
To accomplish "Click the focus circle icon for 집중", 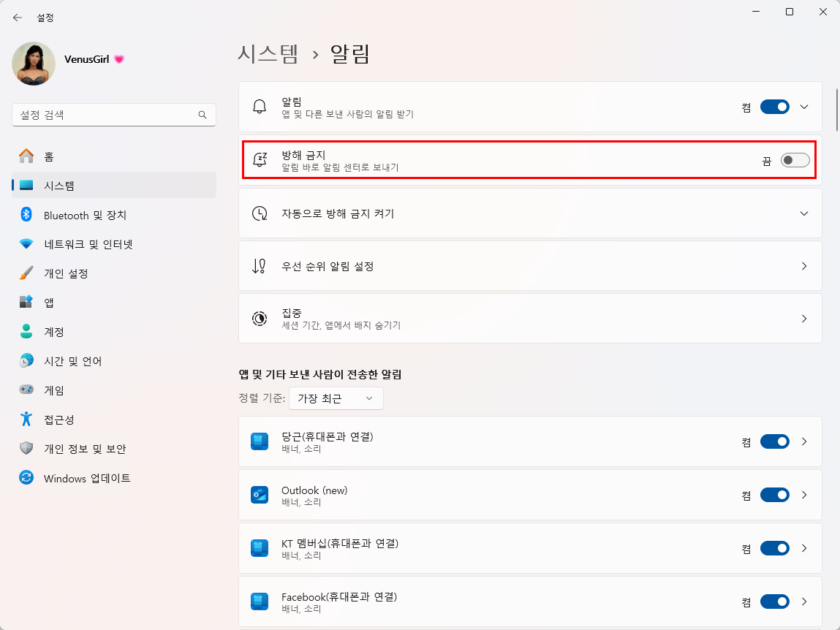I will coord(260,319).
